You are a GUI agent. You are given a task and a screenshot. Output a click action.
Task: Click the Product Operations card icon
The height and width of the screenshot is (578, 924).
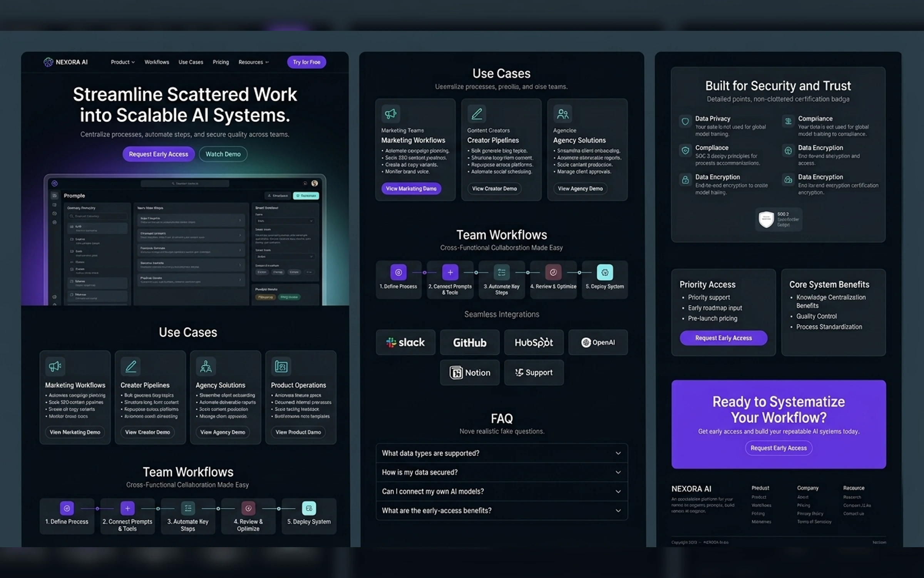(x=281, y=366)
